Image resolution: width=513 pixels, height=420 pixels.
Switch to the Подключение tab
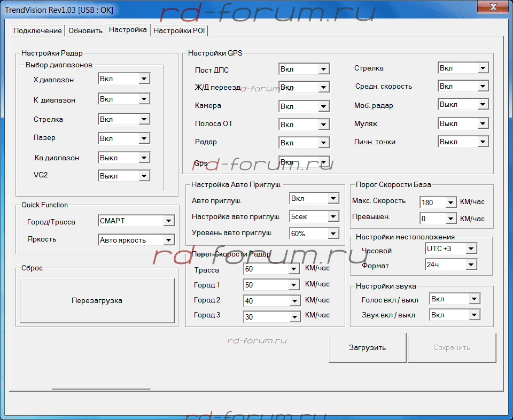37,31
